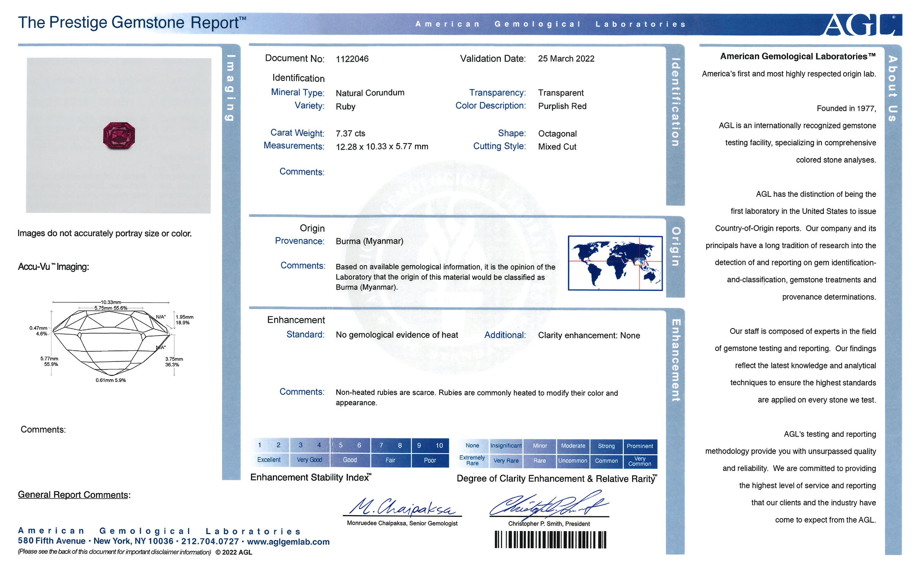Click the 0.61mm 5.9% culet label
The width and height of the screenshot is (924, 569).
[111, 380]
